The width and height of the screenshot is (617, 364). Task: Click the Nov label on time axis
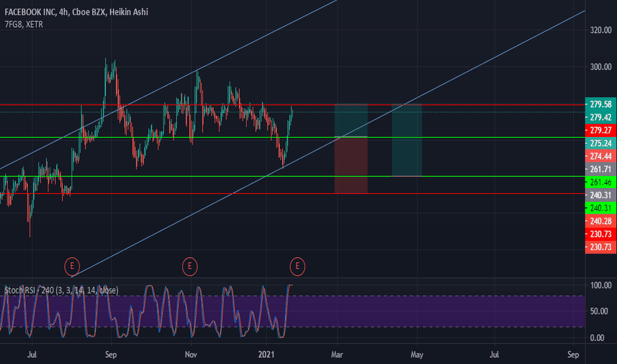click(x=191, y=355)
